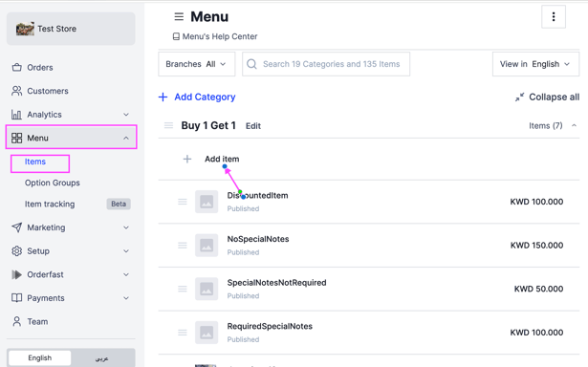Click the Team person icon

pos(16,321)
